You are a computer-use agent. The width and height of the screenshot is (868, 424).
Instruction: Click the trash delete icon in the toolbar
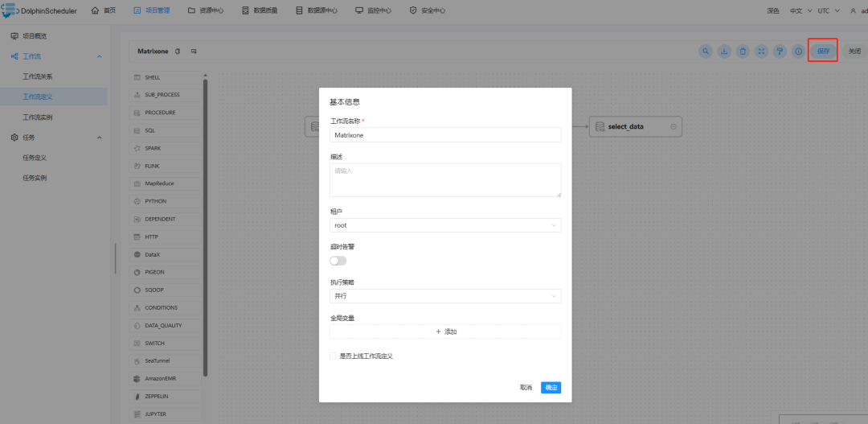tap(743, 51)
